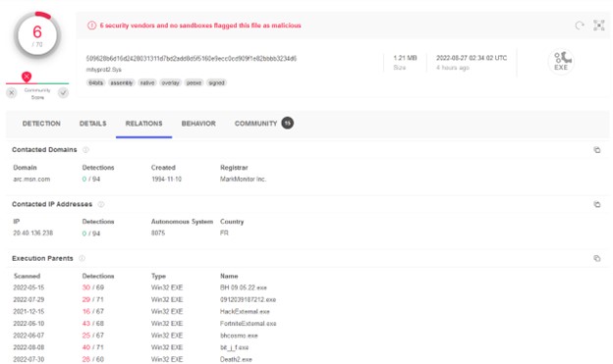Switch to the DETECTION tab
The image size is (613, 364).
[x=41, y=124]
